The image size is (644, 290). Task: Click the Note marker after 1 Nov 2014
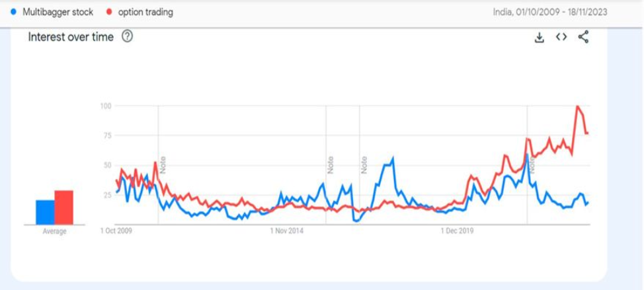(331, 165)
